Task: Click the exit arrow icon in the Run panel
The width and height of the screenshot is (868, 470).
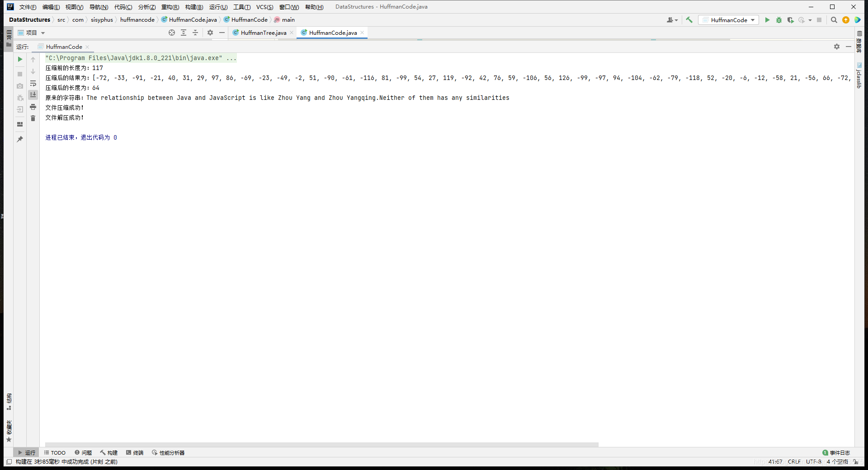Action: coord(20,109)
